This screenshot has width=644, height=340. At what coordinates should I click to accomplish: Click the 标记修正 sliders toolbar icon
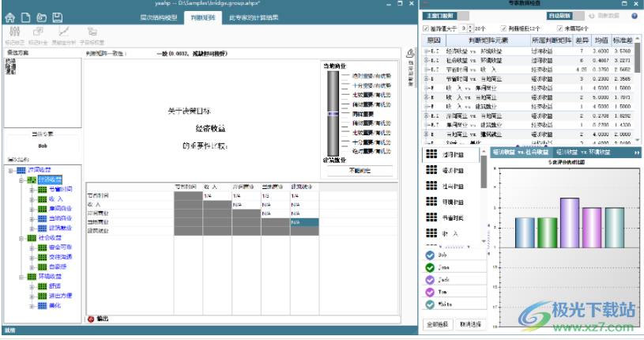15,32
